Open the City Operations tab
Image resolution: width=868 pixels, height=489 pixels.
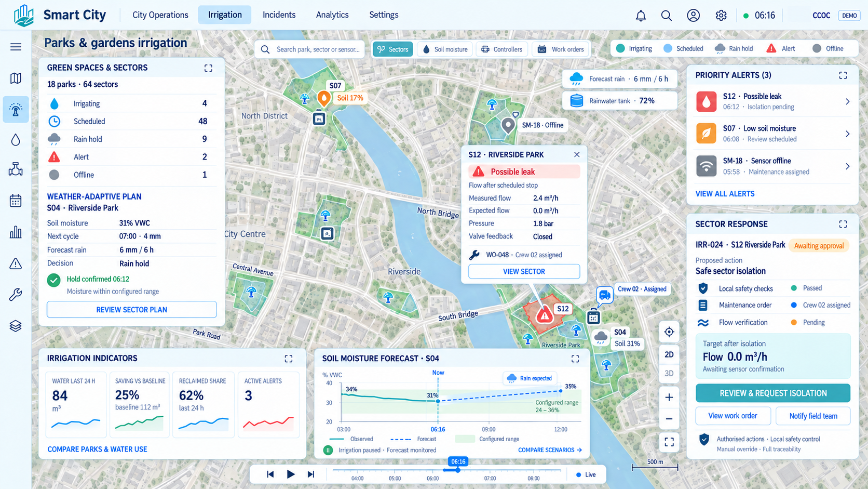click(x=160, y=15)
